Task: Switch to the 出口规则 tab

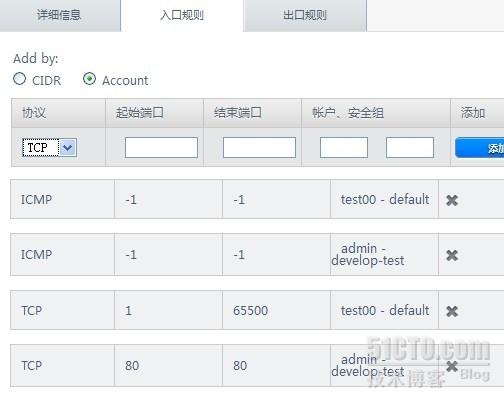Action: tap(305, 15)
